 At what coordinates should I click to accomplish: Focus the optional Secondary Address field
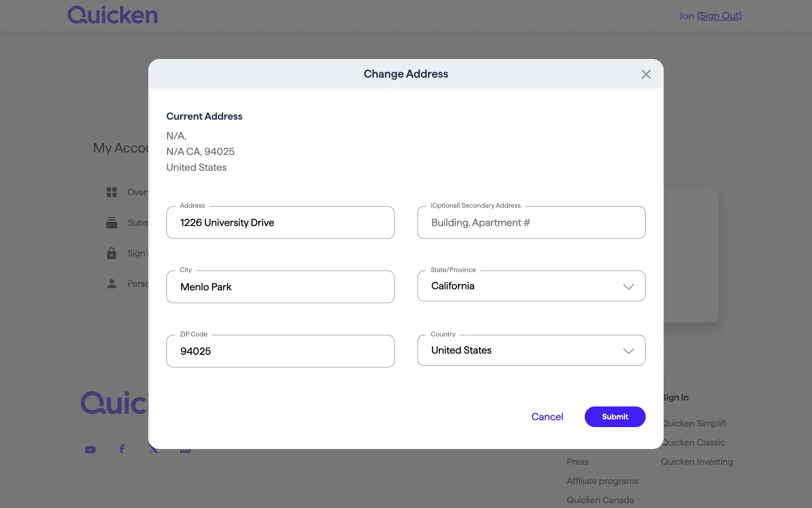pyautogui.click(x=531, y=223)
